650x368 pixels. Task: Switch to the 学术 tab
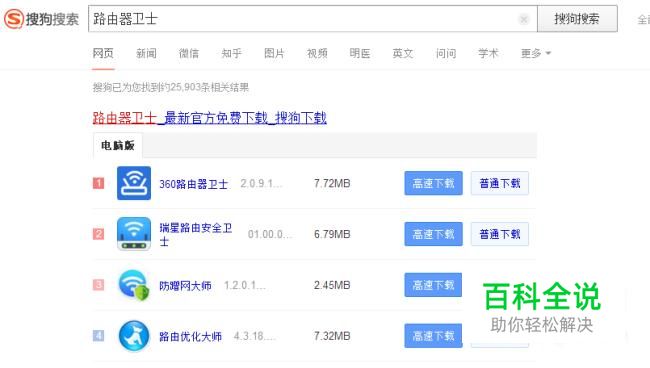pyautogui.click(x=488, y=53)
